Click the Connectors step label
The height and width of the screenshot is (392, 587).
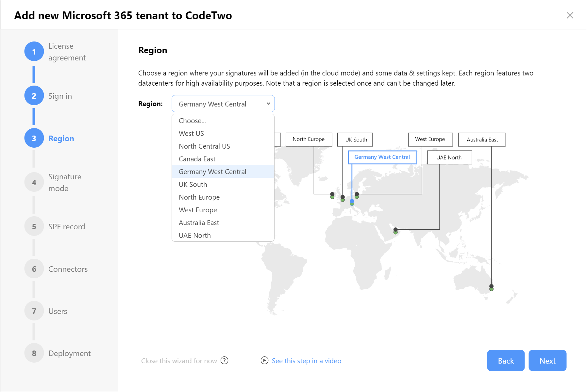pyautogui.click(x=68, y=269)
